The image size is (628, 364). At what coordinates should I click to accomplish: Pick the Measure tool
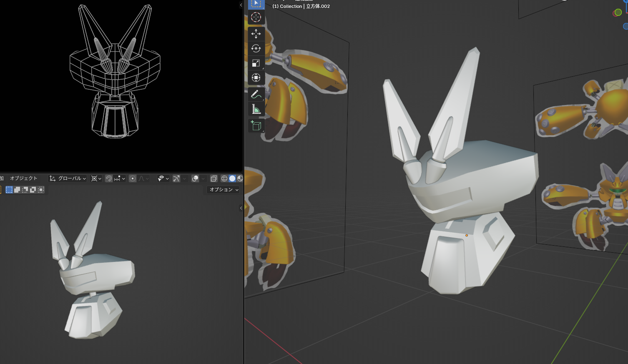tap(256, 109)
